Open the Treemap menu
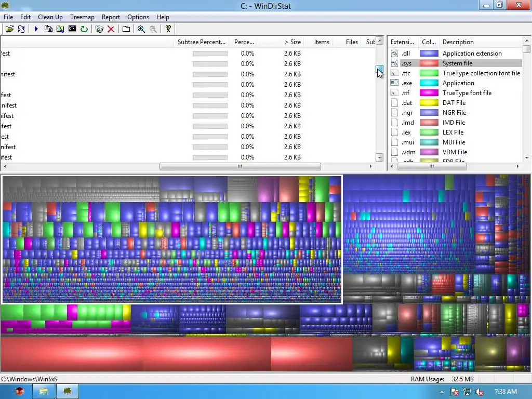Viewport: 532px width, 399px height. 82,17
